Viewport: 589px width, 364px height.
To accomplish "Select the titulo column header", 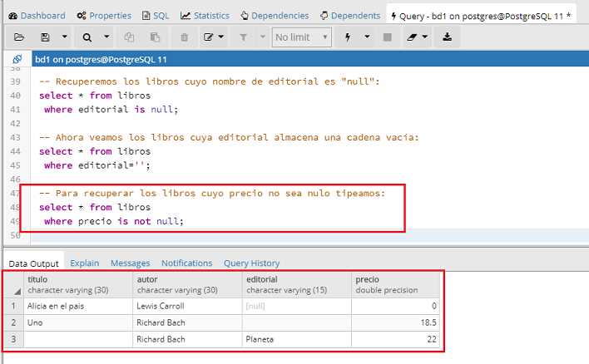I will tap(78, 284).
